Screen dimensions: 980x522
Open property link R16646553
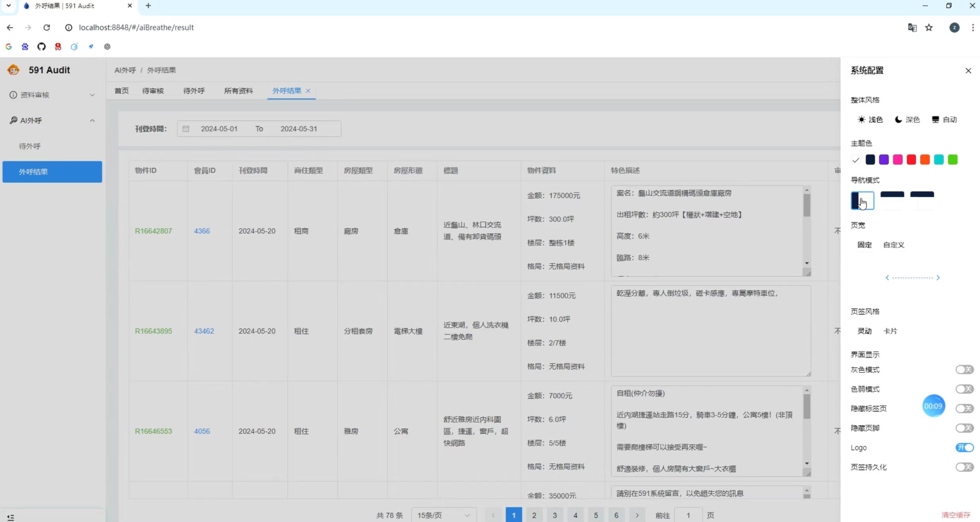153,431
